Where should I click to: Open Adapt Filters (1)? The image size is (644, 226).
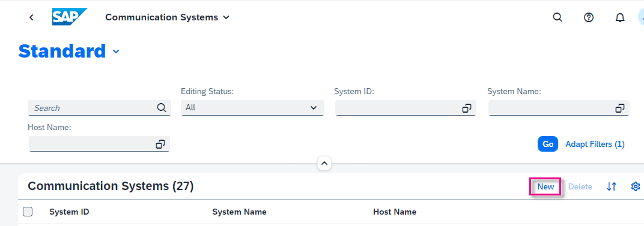pos(595,144)
